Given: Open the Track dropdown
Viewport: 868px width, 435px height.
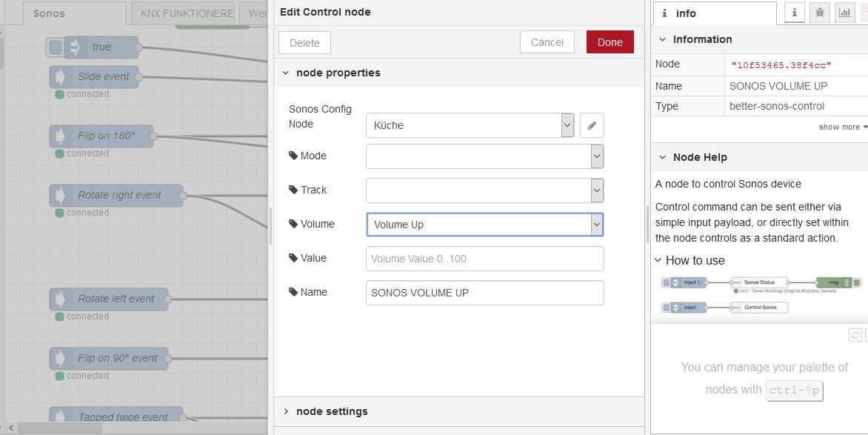Looking at the screenshot, I should [484, 190].
